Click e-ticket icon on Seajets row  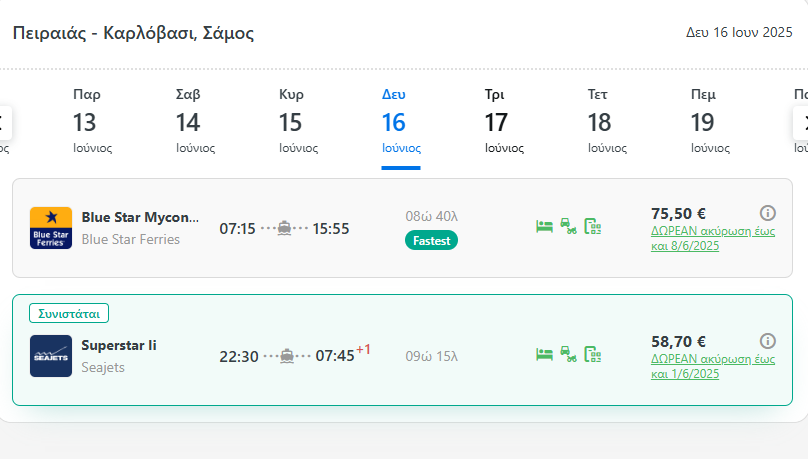(592, 354)
